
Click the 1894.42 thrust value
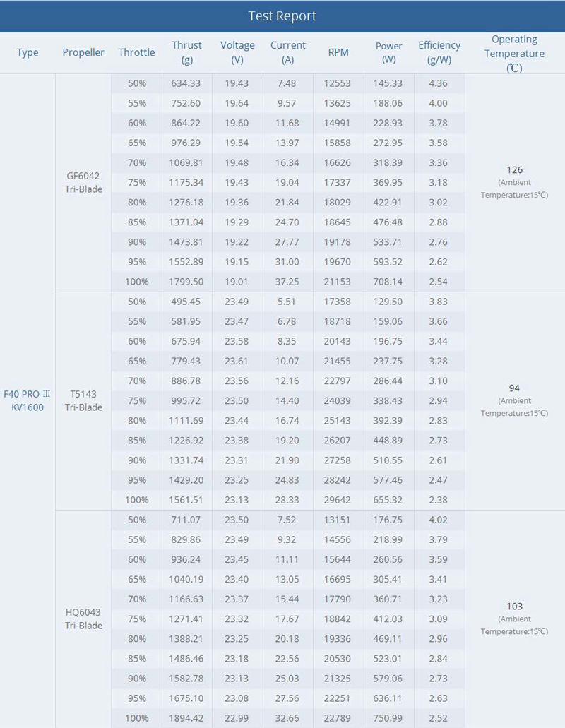click(x=186, y=718)
